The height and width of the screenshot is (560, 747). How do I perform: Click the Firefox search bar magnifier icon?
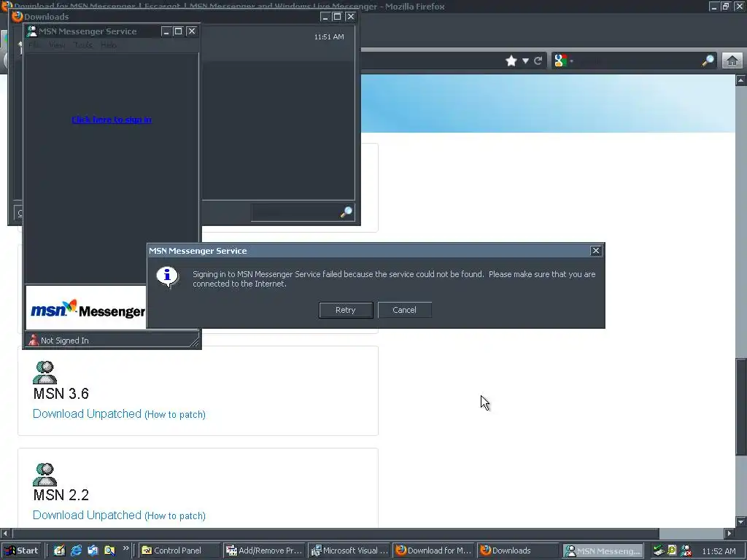coord(708,61)
